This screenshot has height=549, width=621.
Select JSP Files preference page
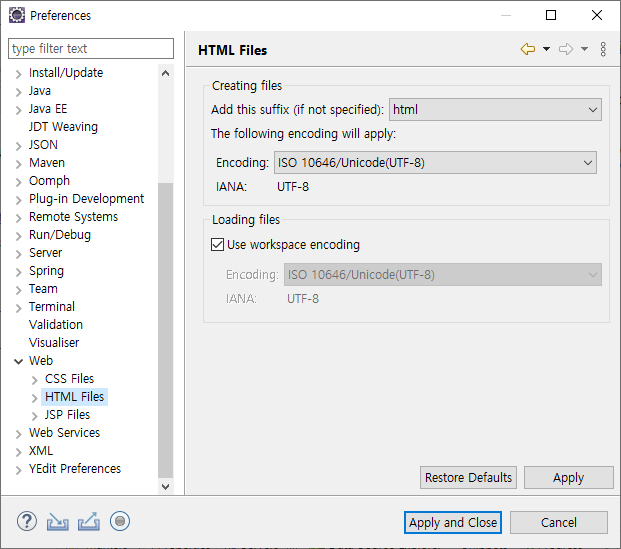67,414
